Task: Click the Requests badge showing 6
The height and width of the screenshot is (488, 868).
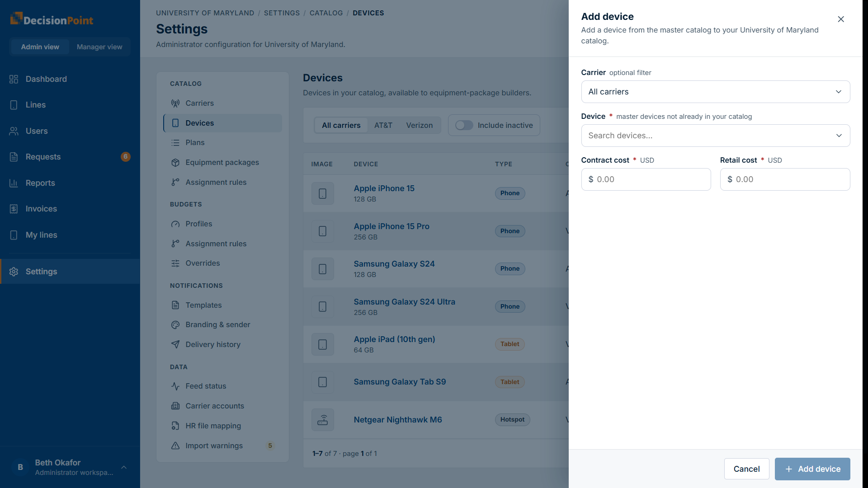Action: pos(126,157)
